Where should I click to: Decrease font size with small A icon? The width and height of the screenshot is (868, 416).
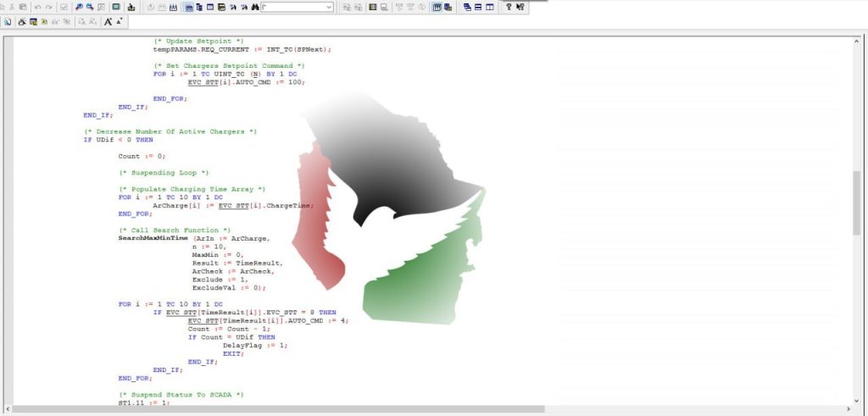(x=119, y=22)
